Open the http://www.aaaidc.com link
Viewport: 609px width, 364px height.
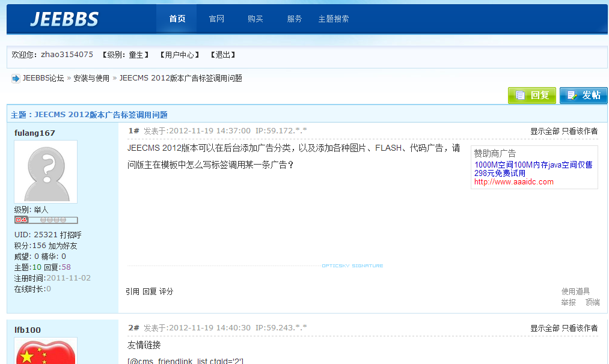tap(514, 181)
